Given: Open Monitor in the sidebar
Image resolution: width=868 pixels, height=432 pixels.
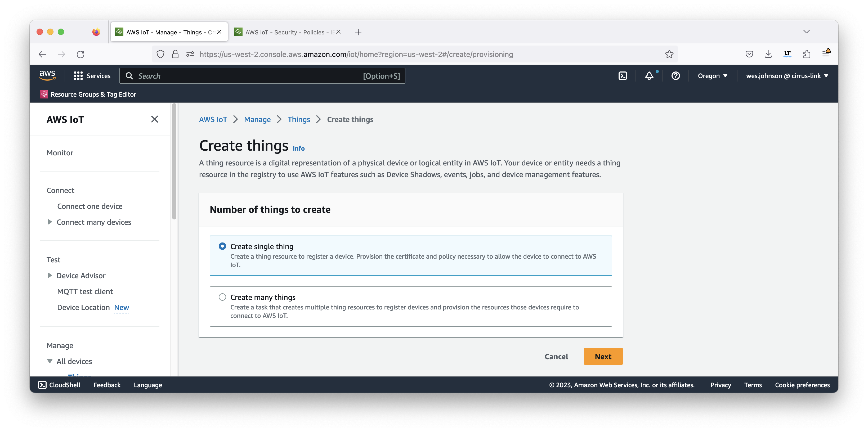Looking at the screenshot, I should pos(60,153).
